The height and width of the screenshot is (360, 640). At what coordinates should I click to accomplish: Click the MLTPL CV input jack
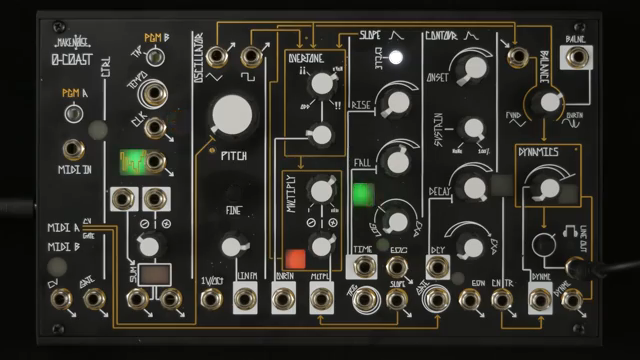coord(321,299)
